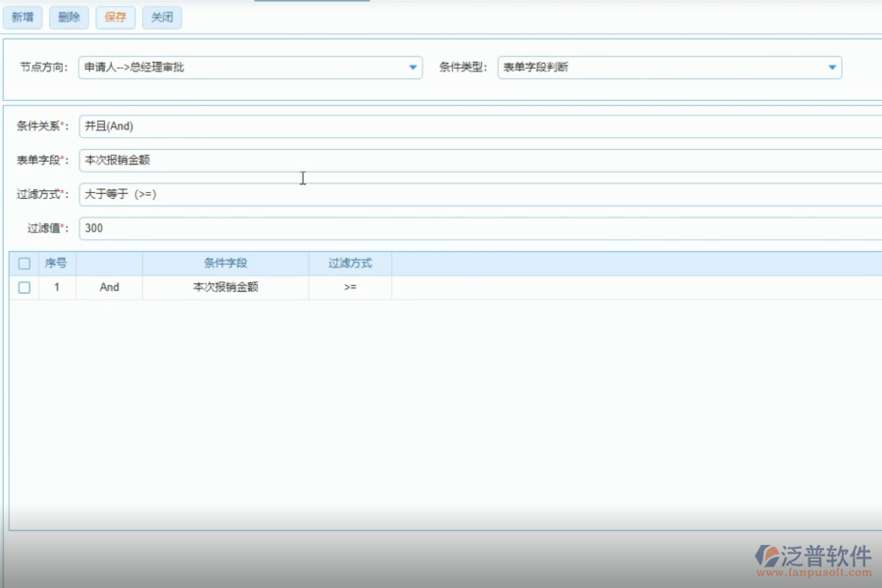Check the checkbox on row 1

pyautogui.click(x=24, y=286)
